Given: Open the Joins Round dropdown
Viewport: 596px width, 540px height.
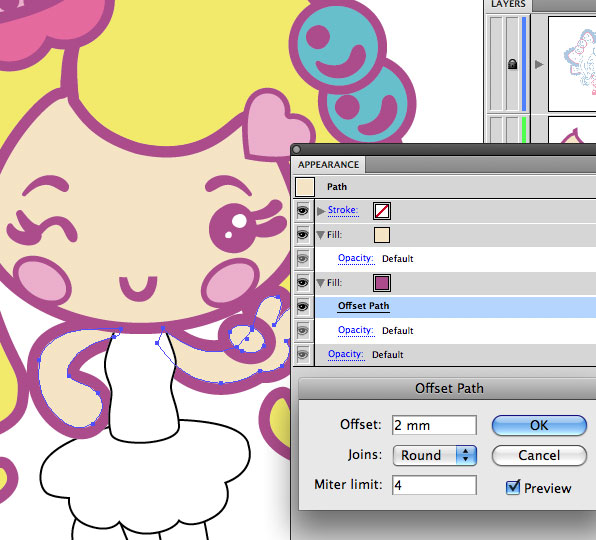Looking at the screenshot, I should click(434, 455).
